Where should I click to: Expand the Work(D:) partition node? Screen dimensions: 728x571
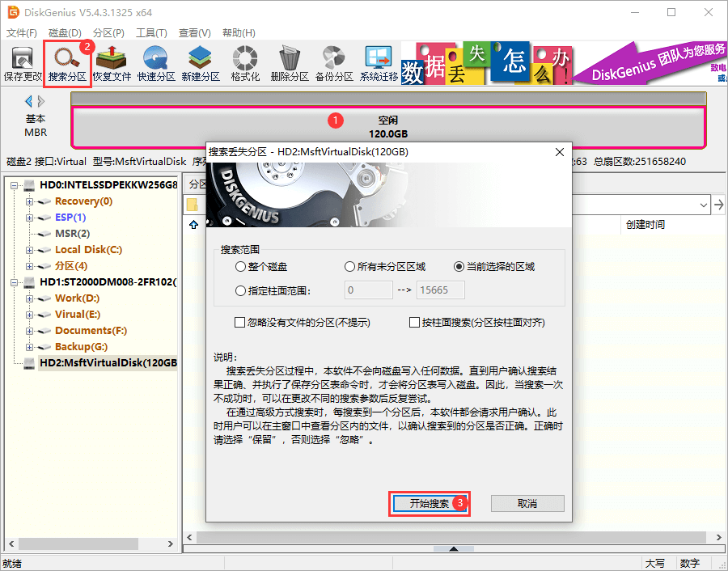pyautogui.click(x=30, y=298)
